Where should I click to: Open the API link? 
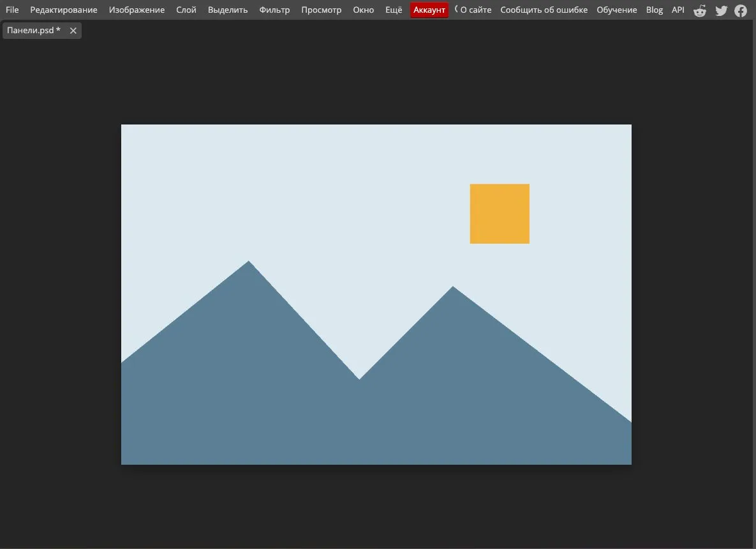pyautogui.click(x=678, y=10)
